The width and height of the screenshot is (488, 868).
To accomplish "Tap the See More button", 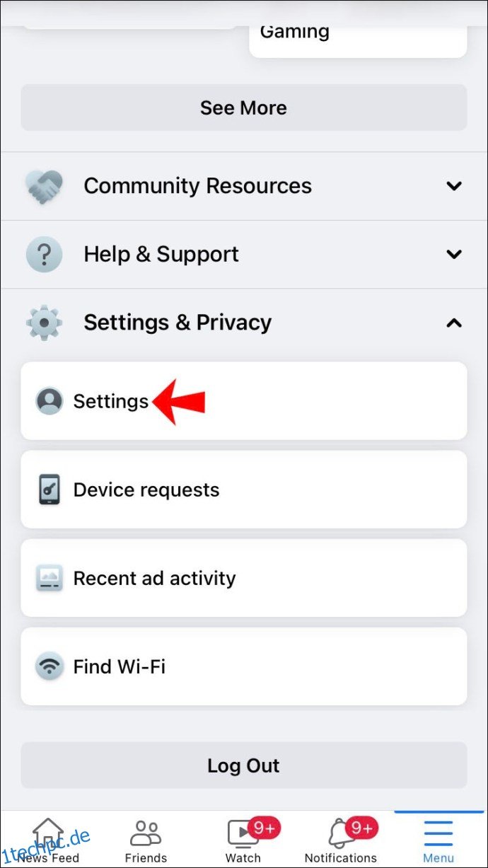I will click(244, 108).
